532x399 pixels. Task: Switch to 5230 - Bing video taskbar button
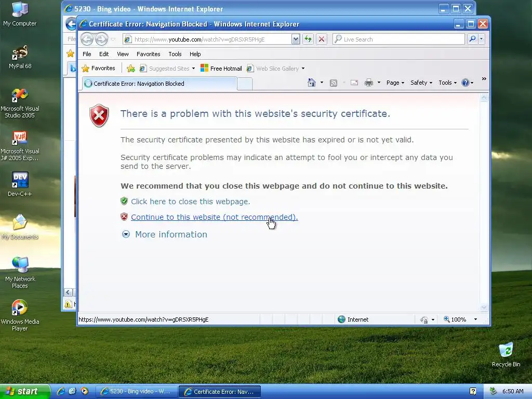tap(137, 392)
